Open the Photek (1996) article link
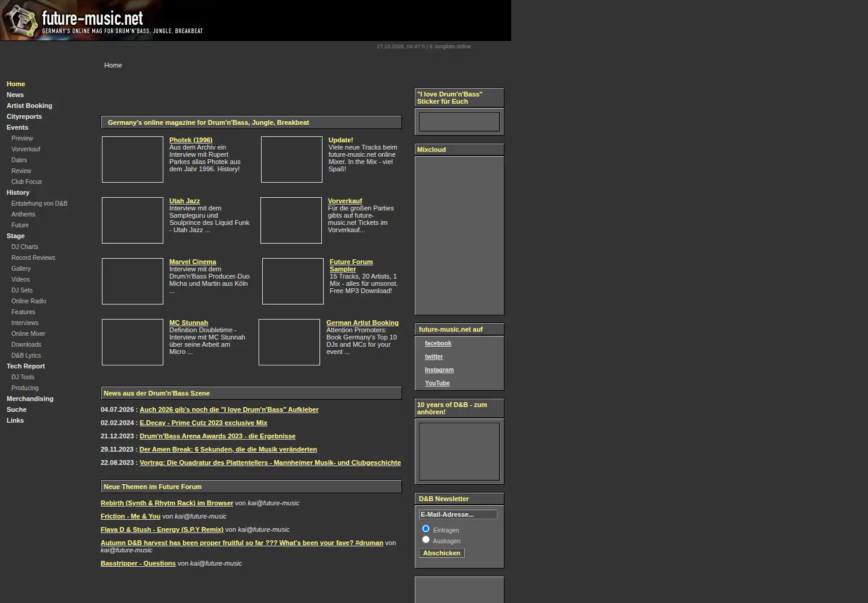Image resolution: width=868 pixels, height=603 pixels. pos(190,140)
